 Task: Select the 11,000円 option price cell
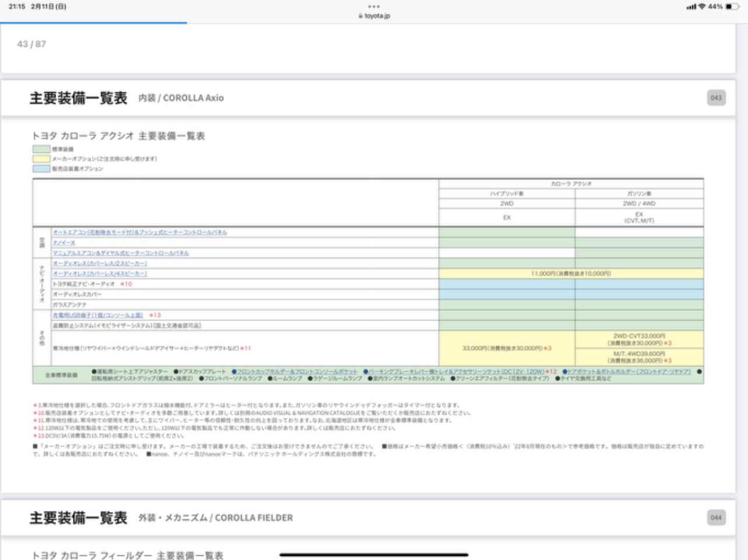pyautogui.click(x=571, y=273)
